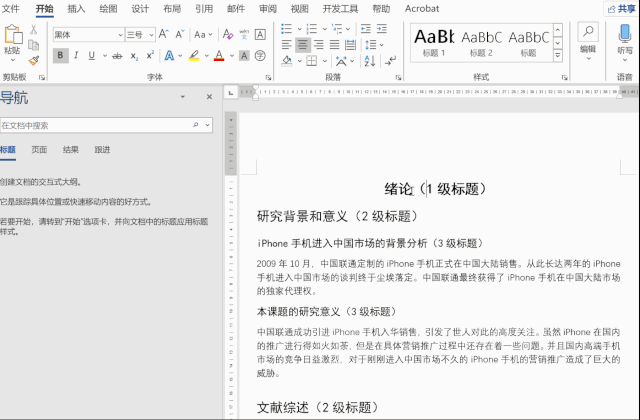Apply yellow text highlight color
Viewport: 640px width, 420px height.
tap(194, 56)
